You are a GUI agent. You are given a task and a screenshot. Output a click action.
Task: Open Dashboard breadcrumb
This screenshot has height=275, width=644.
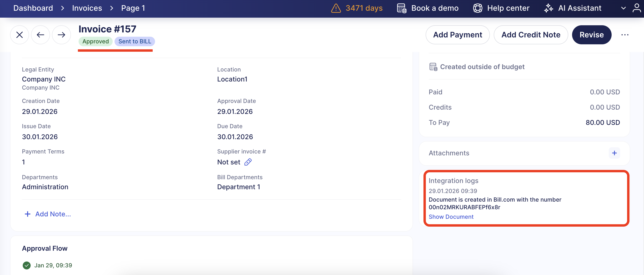(33, 8)
